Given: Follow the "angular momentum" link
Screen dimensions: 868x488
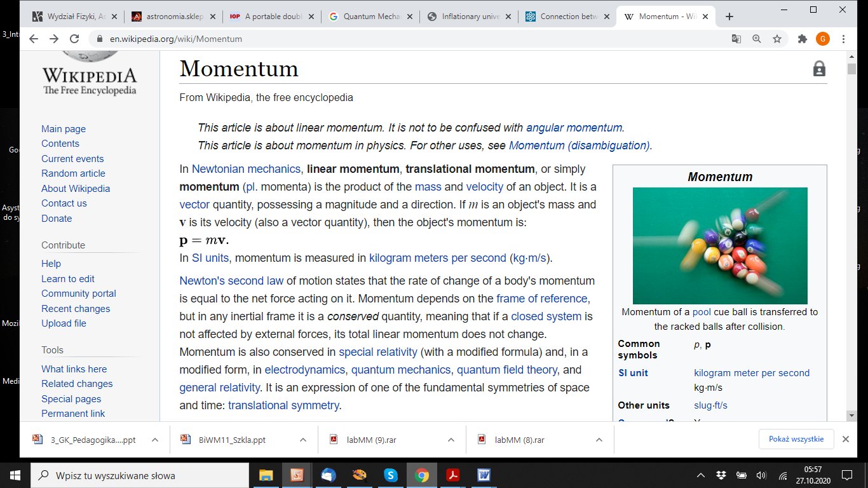Looking at the screenshot, I should (x=574, y=127).
